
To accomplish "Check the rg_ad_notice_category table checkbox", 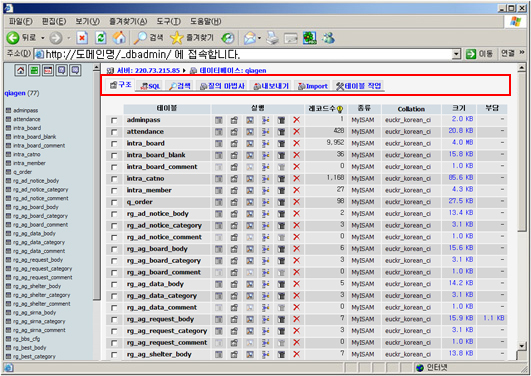I will click(114, 226).
